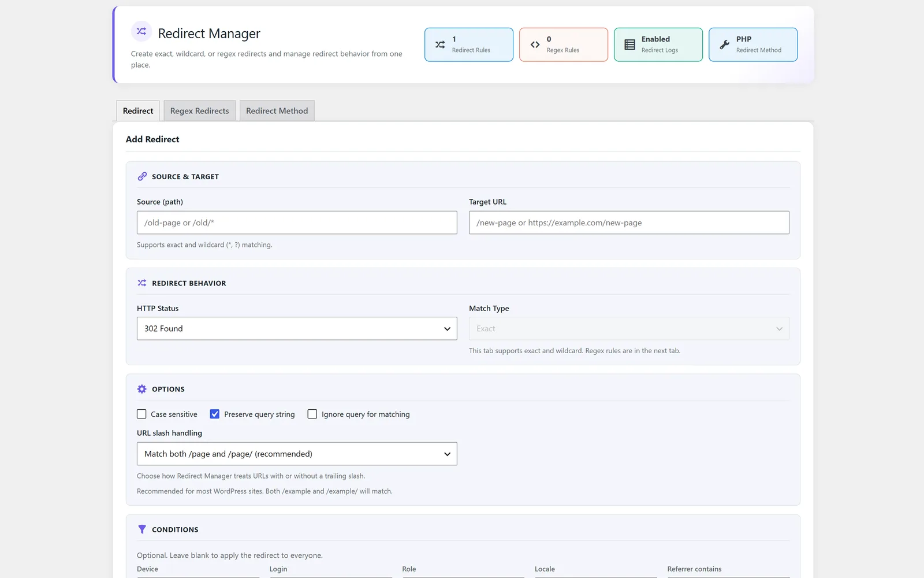Click the Add Redirect heading
This screenshot has height=578, width=924.
click(x=152, y=139)
